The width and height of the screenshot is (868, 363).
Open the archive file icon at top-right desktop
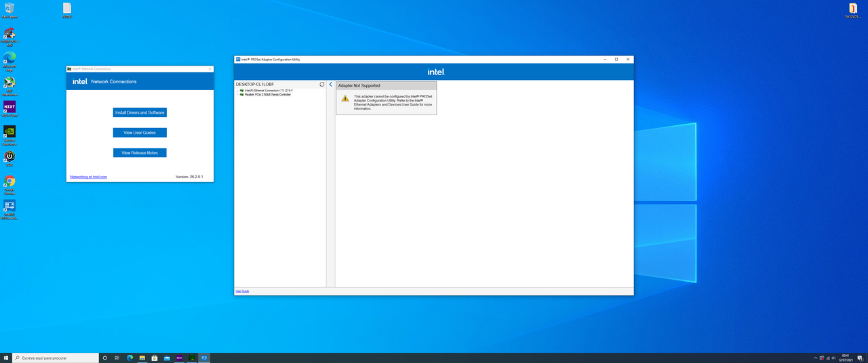coord(853,9)
